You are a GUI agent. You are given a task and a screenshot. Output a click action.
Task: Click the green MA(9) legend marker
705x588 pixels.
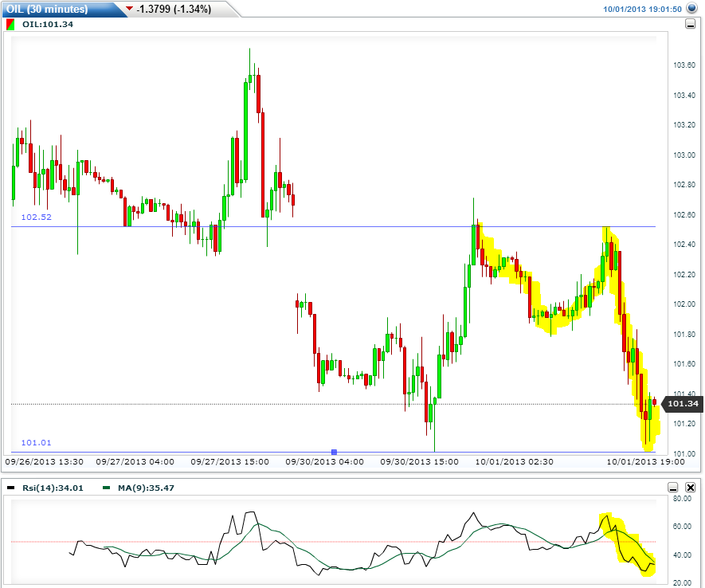tap(107, 488)
